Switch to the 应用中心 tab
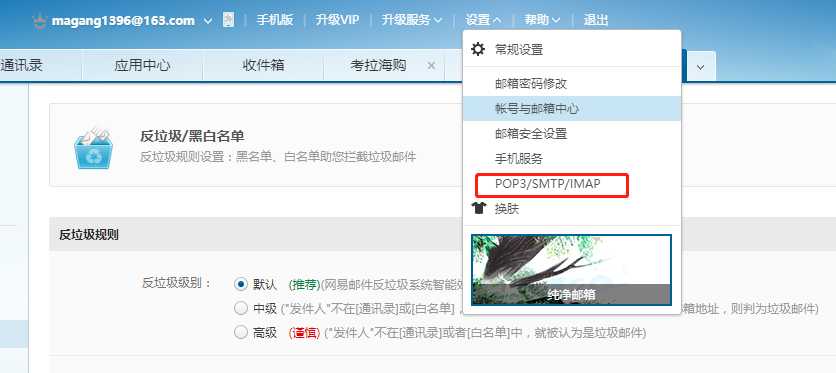This screenshot has width=836, height=373. 142,66
